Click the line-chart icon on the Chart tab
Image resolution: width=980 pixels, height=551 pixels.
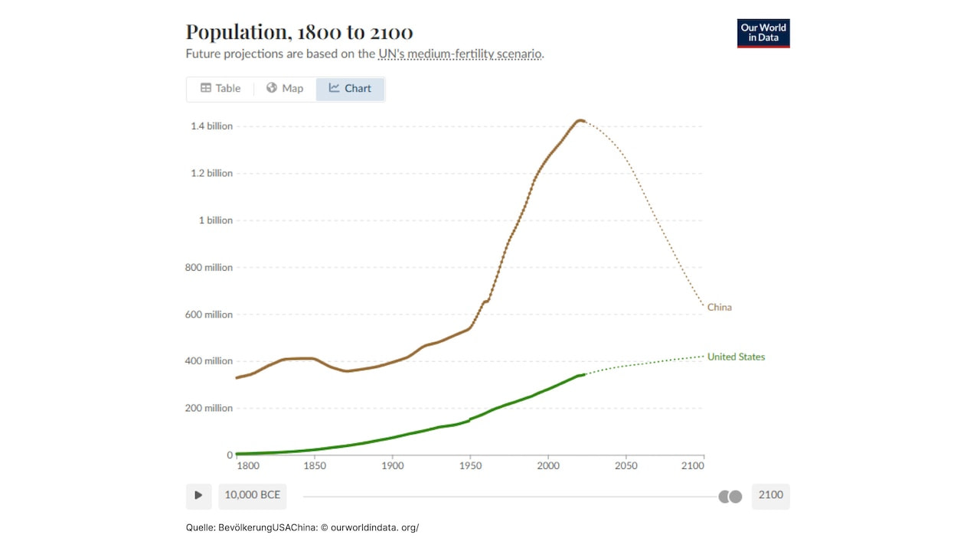[335, 88]
